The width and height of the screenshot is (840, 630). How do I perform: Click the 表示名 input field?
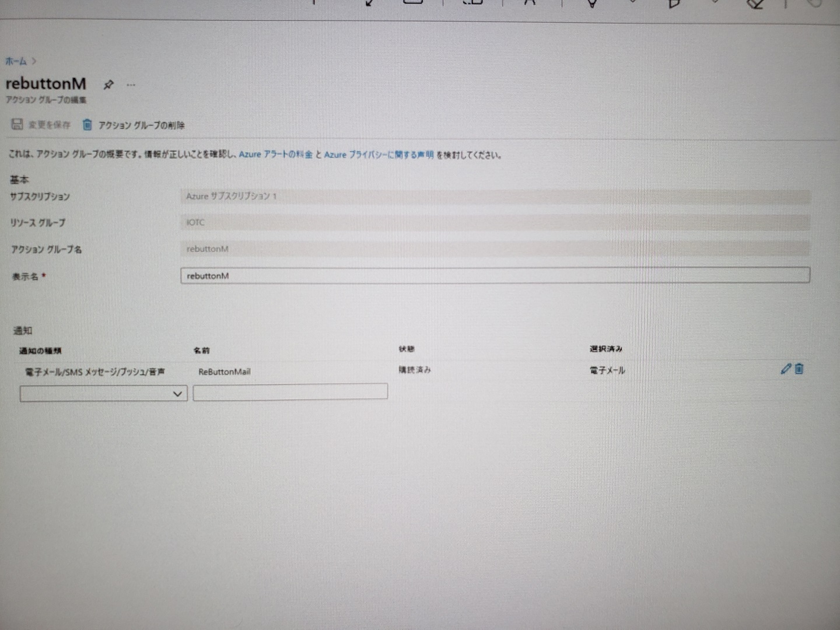click(x=495, y=275)
